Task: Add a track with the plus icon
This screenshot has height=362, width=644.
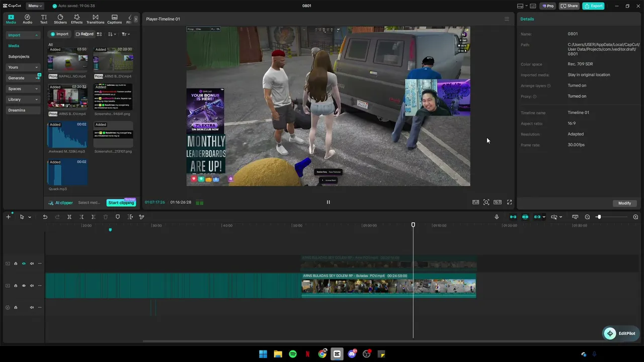Action: click(x=8, y=217)
